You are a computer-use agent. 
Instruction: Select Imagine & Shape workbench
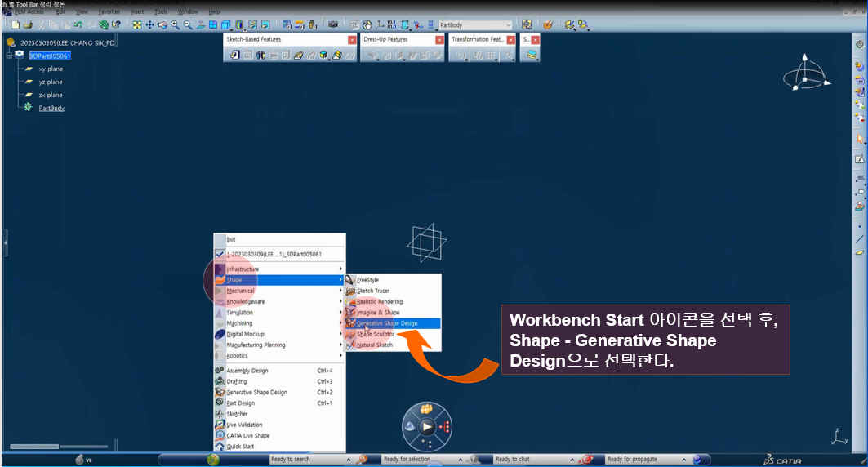tap(393, 312)
